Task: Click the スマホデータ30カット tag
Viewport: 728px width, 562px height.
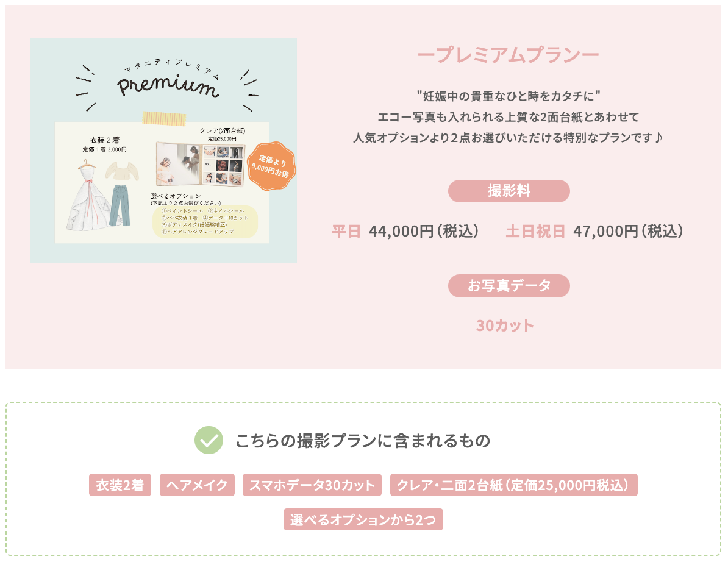Action: click(x=312, y=485)
